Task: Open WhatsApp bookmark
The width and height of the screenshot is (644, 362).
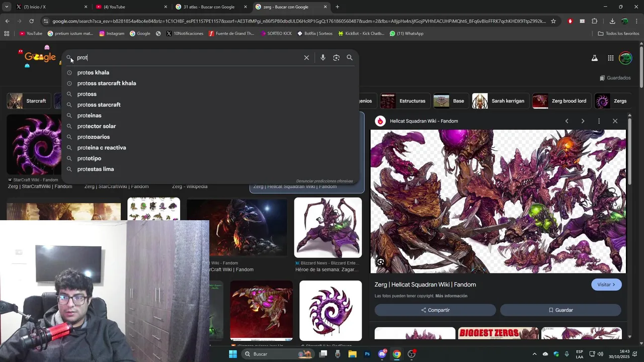Action: tap(406, 34)
